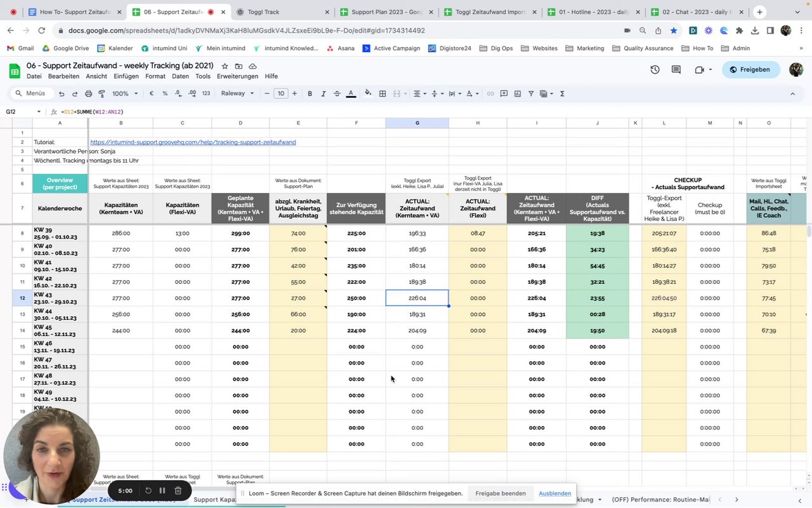Open the zoom level dropdown

[x=125, y=93]
